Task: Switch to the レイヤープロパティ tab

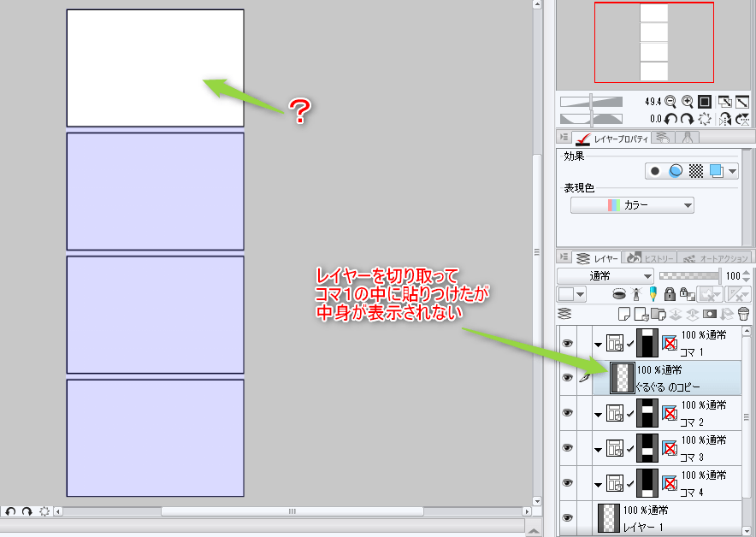Action: coord(612,139)
